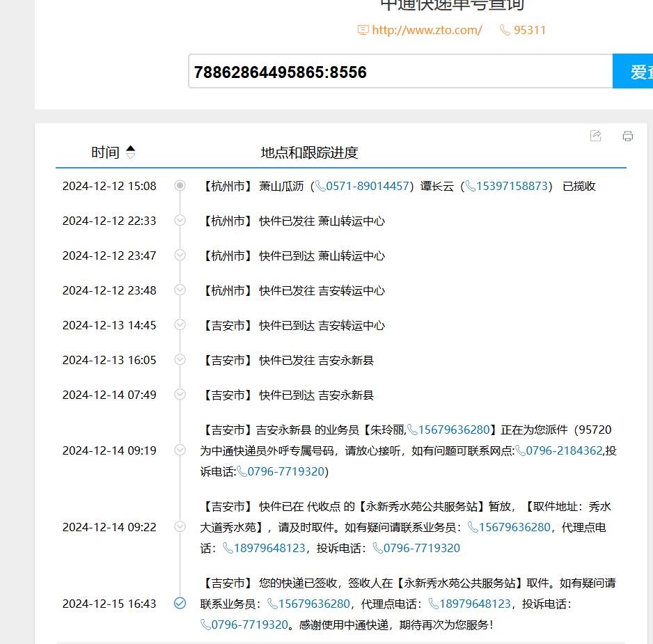Call complaint line 0796-7719320 in the 已签收 entry
Screen dimensions: 653x644
(x=250, y=625)
